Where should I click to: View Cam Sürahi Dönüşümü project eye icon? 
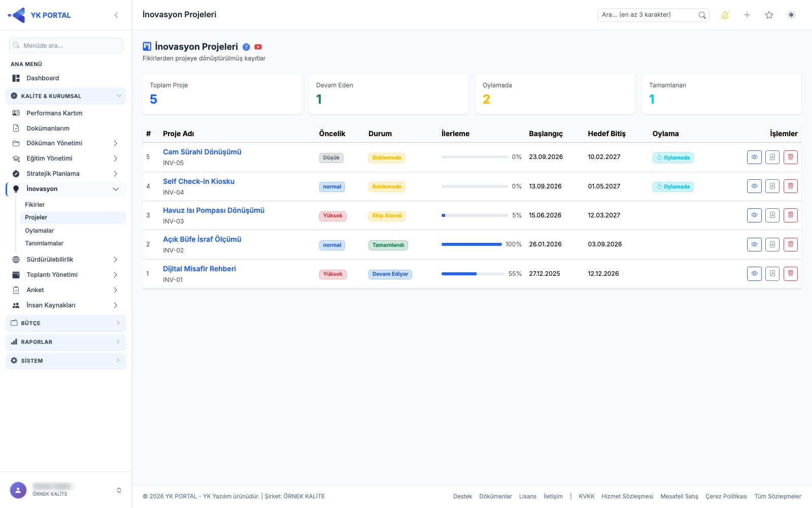click(x=754, y=157)
